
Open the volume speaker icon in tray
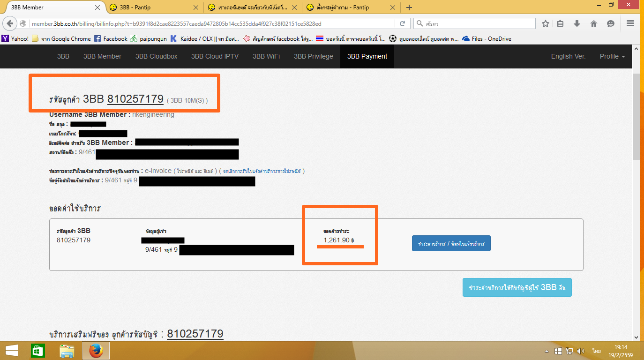point(581,351)
